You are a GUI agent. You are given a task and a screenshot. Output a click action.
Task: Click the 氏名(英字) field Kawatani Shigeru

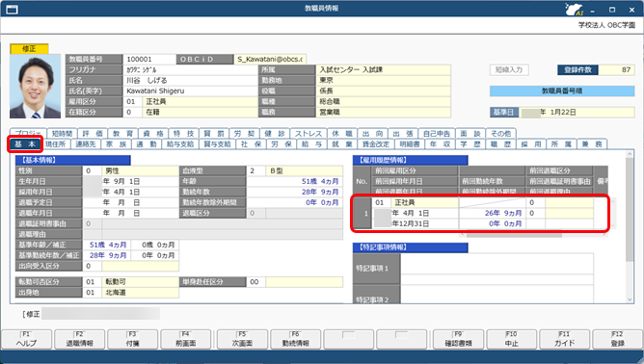point(190,91)
